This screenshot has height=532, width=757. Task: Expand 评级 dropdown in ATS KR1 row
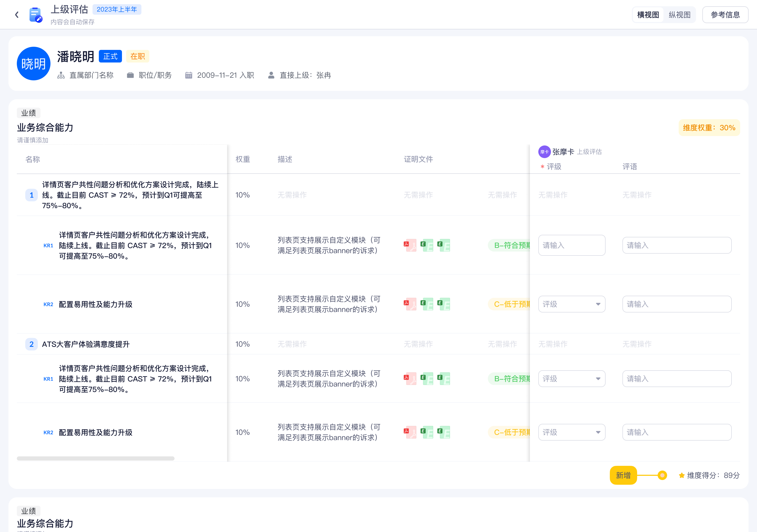point(571,379)
